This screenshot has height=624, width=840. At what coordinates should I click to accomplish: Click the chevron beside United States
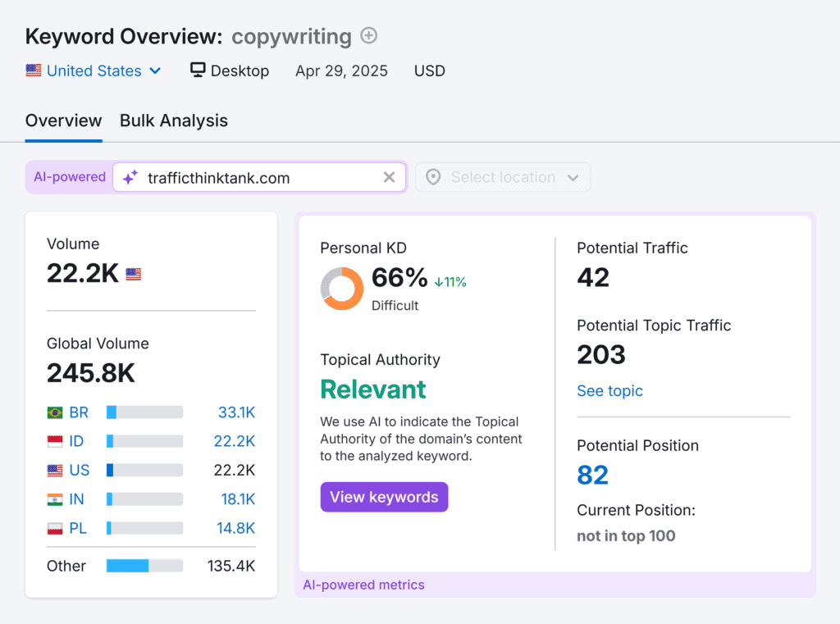155,71
